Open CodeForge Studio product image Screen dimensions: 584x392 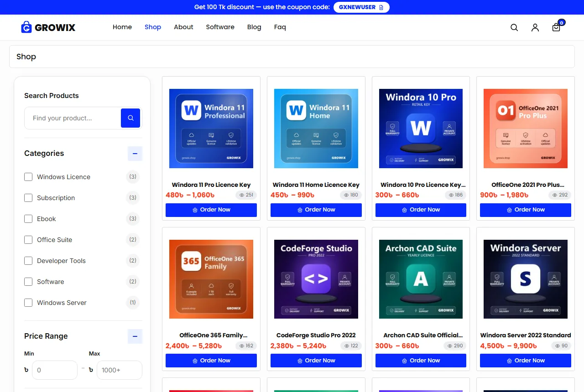[316, 279]
